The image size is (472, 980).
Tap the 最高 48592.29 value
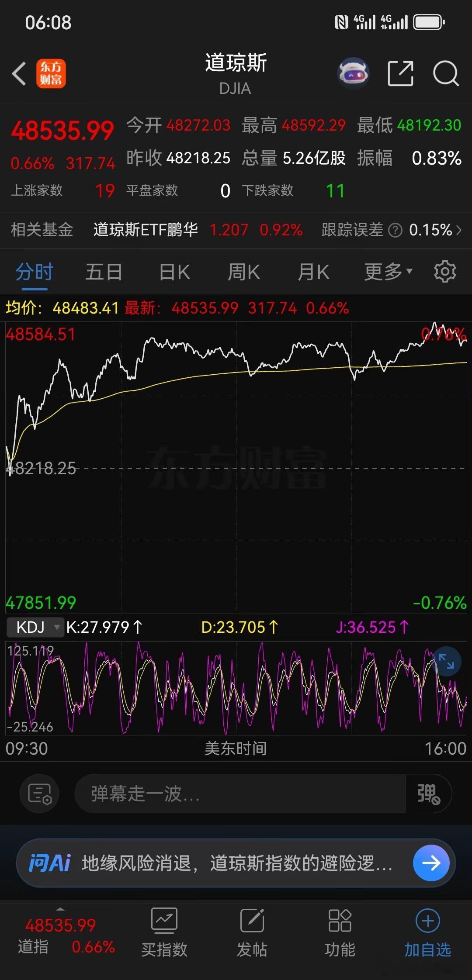tap(313, 126)
